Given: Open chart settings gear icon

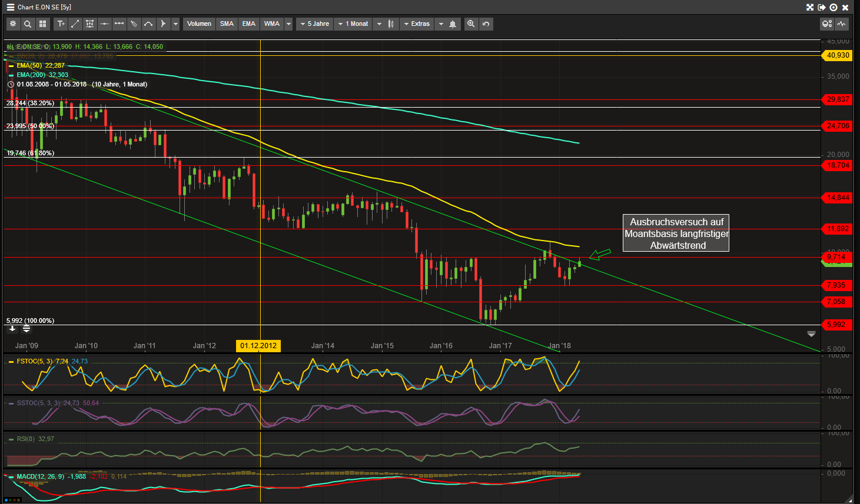Looking at the screenshot, I should click(13, 24).
